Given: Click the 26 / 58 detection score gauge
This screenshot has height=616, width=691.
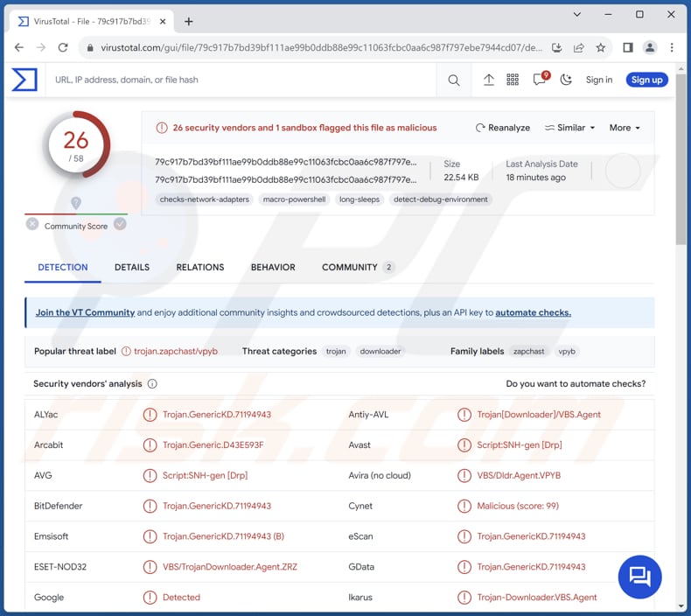Looking at the screenshot, I should pos(76,144).
